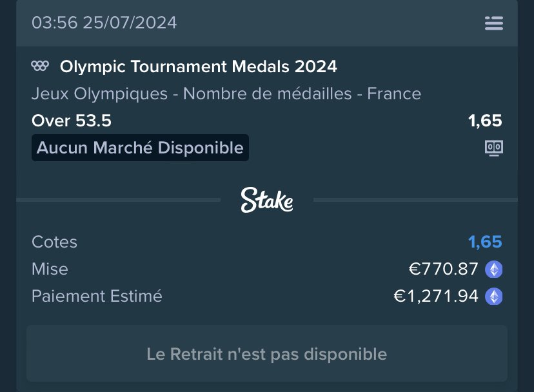Image resolution: width=534 pixels, height=392 pixels.
Task: Click the Stake logo
Action: click(x=267, y=201)
